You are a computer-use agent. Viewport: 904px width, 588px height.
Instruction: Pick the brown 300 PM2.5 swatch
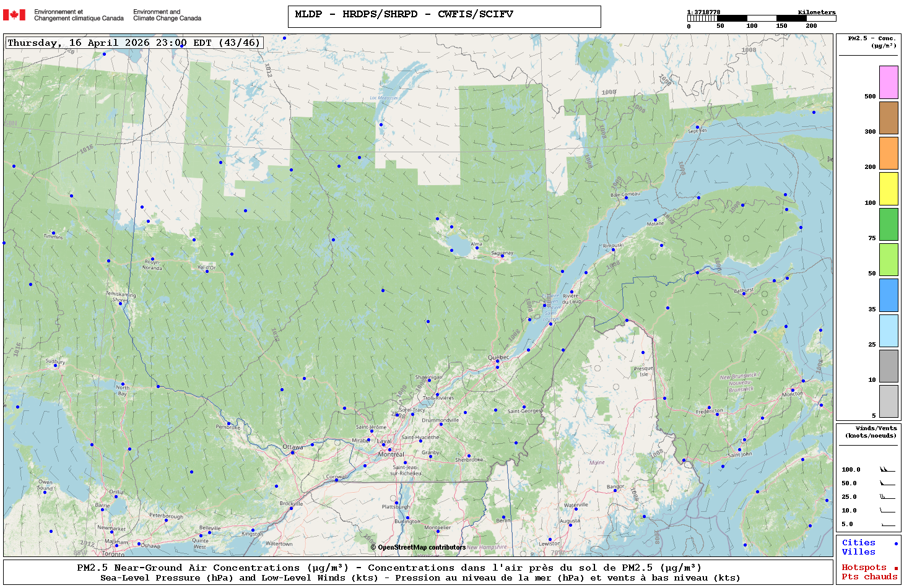tap(889, 118)
